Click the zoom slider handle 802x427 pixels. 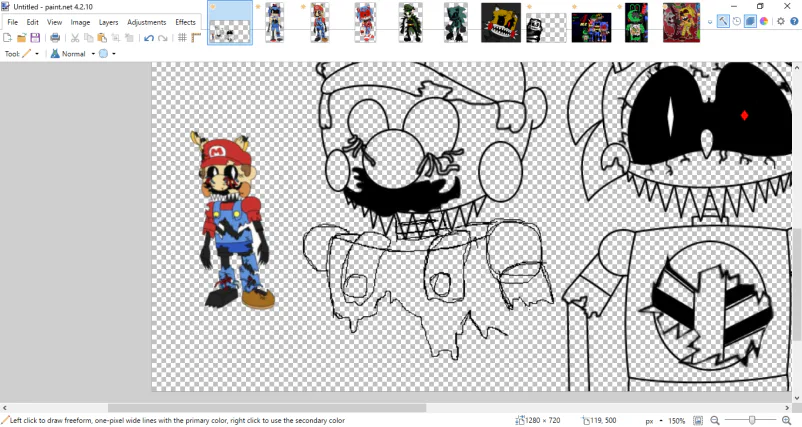(752, 420)
